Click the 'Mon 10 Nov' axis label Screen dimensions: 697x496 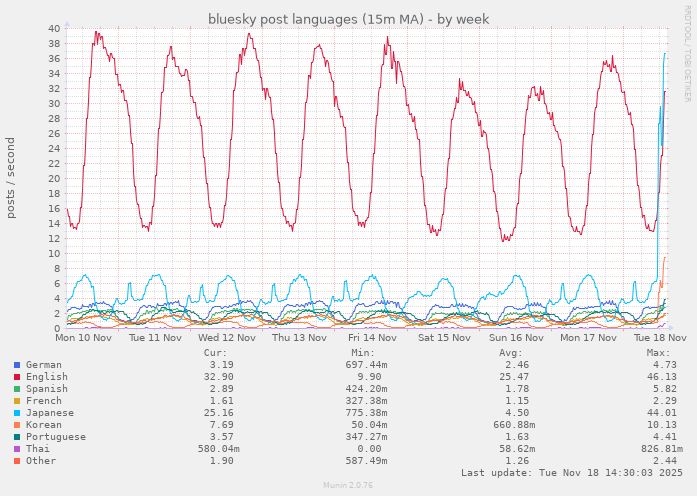83,338
